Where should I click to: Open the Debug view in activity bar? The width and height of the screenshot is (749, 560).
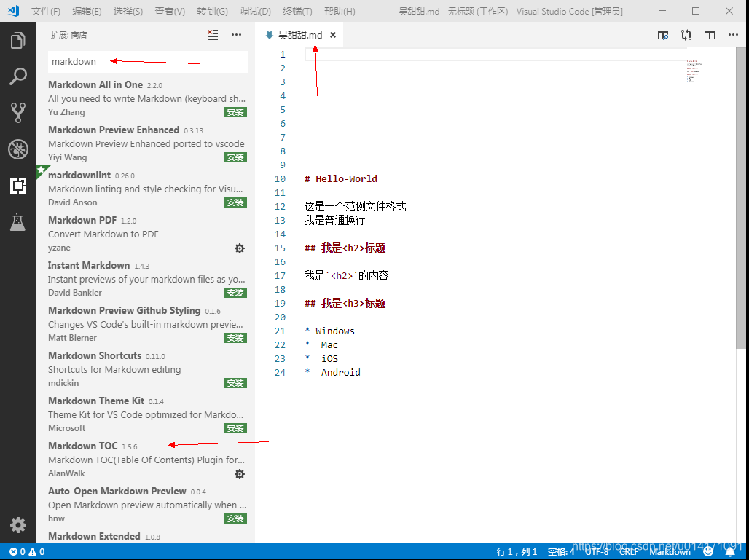[x=17, y=149]
